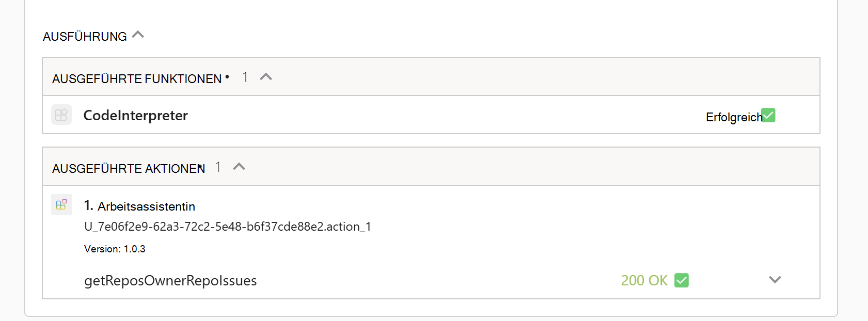Click the colored skill icon before Arbeitsassistentin
The width and height of the screenshot is (868, 321).
(x=61, y=204)
